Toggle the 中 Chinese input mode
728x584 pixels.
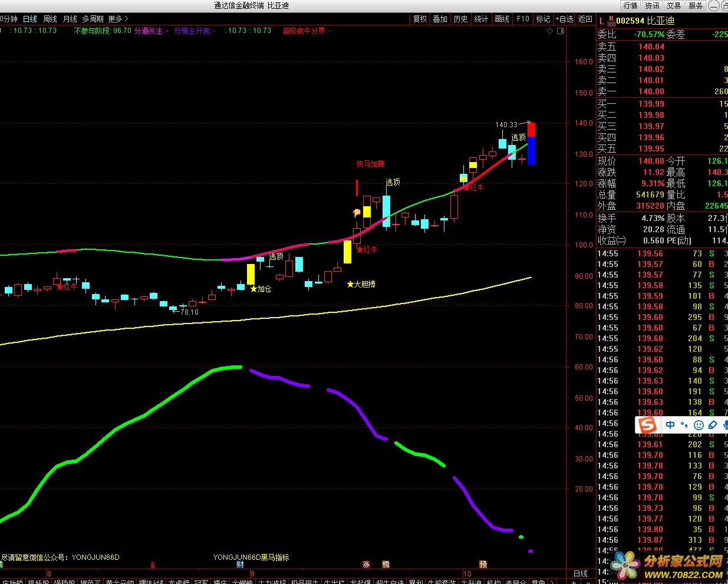tap(670, 425)
